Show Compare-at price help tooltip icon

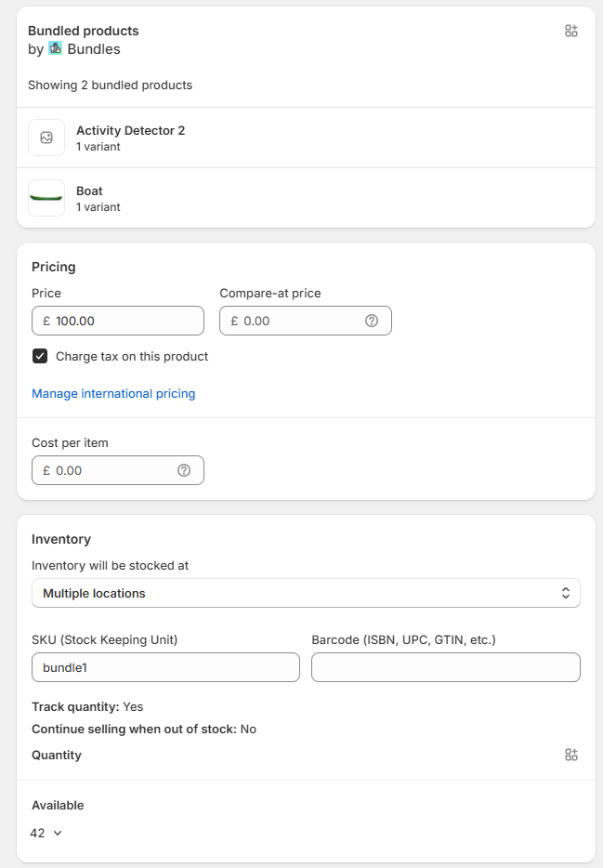tap(372, 321)
